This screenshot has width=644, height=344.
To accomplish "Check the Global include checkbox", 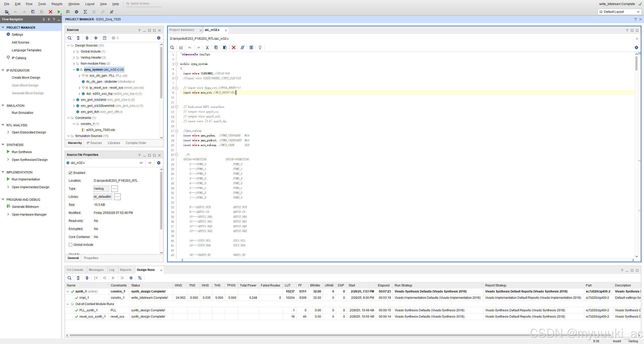I will pyautogui.click(x=70, y=245).
